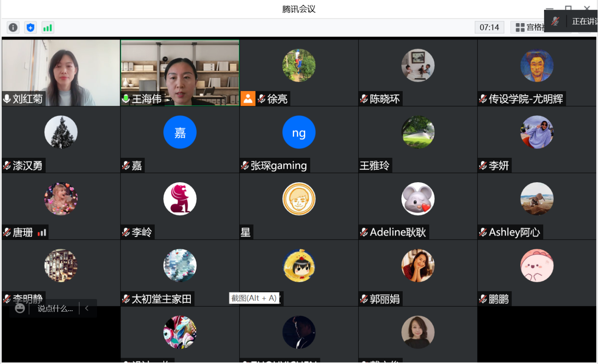
Task: Click the blue 嘉 avatar circle
Action: click(180, 132)
